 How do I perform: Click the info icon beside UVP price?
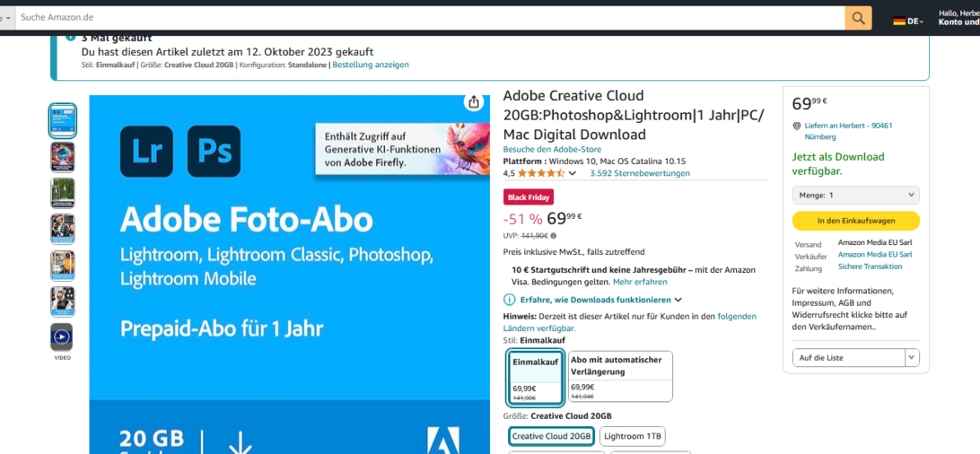point(553,236)
